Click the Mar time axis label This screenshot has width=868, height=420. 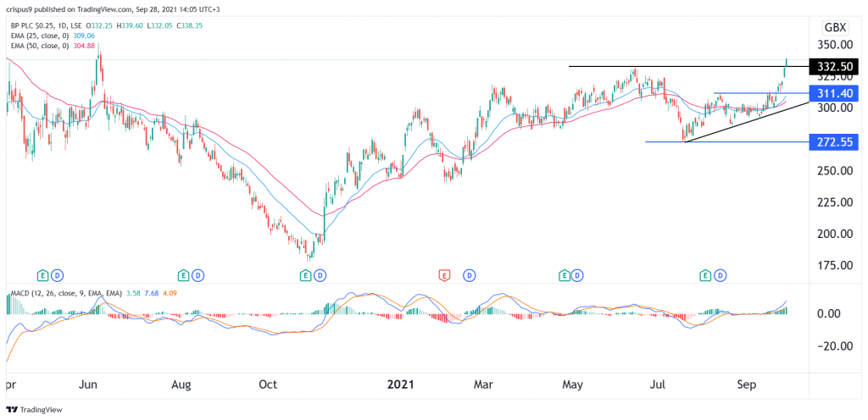[485, 384]
